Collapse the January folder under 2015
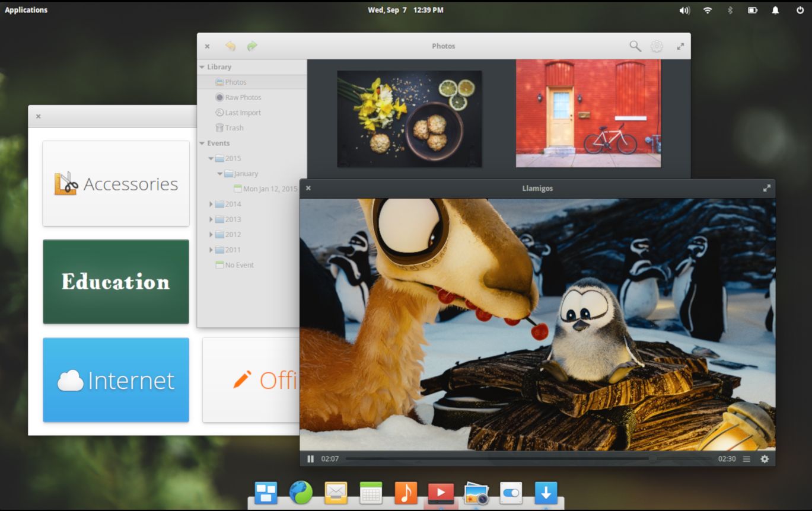The width and height of the screenshot is (812, 511). click(219, 173)
